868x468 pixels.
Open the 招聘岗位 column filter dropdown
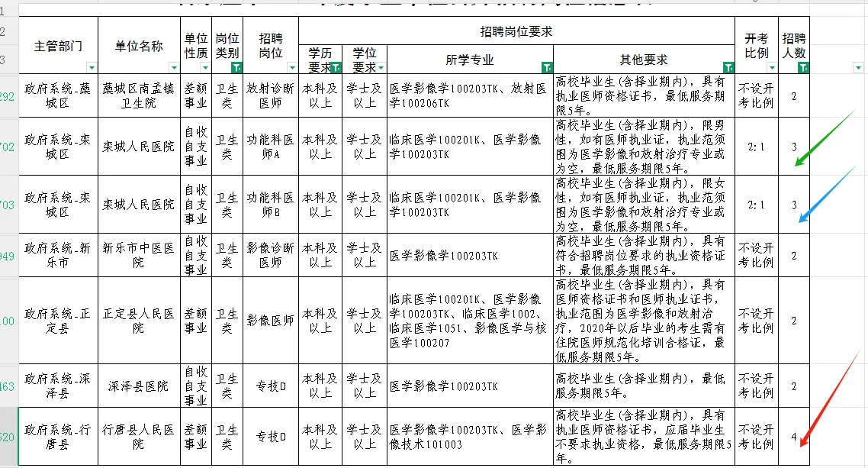click(x=292, y=68)
